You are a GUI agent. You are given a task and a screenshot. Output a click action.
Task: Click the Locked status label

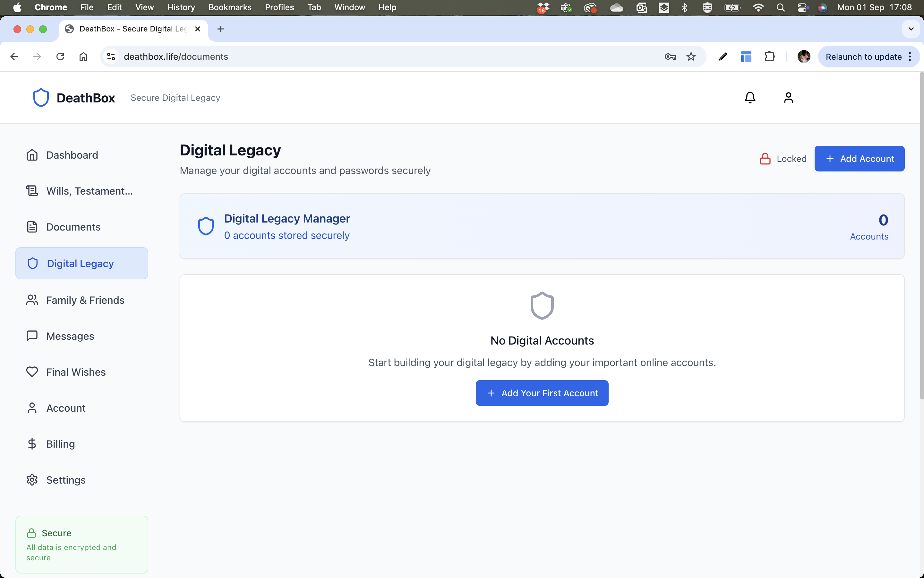791,159
